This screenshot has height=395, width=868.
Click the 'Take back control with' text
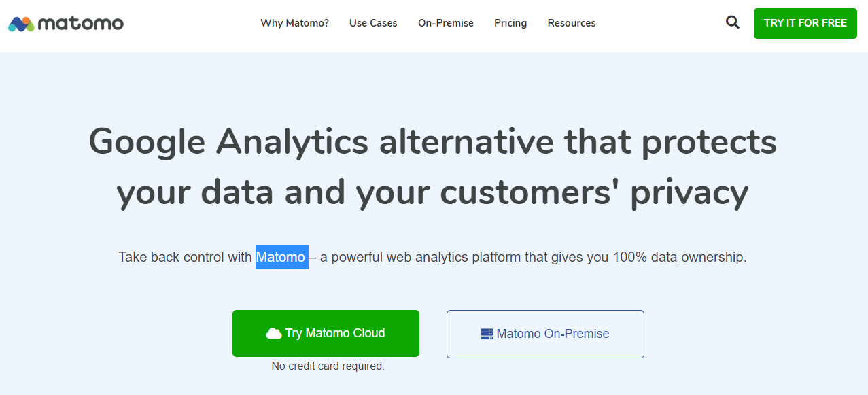186,257
